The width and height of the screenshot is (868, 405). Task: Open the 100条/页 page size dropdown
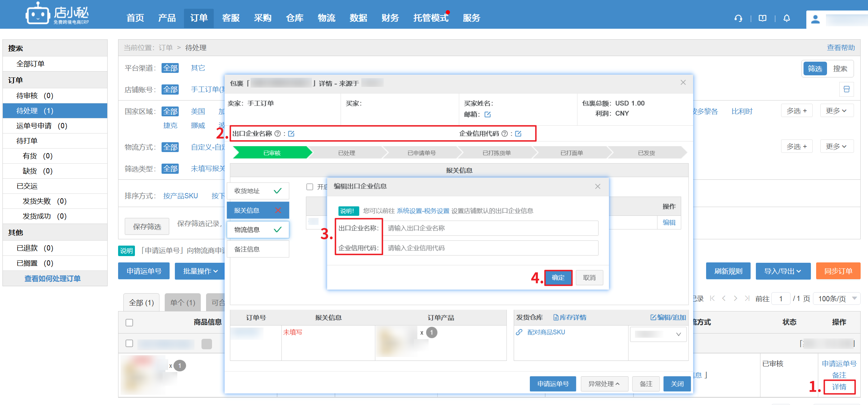click(836, 298)
